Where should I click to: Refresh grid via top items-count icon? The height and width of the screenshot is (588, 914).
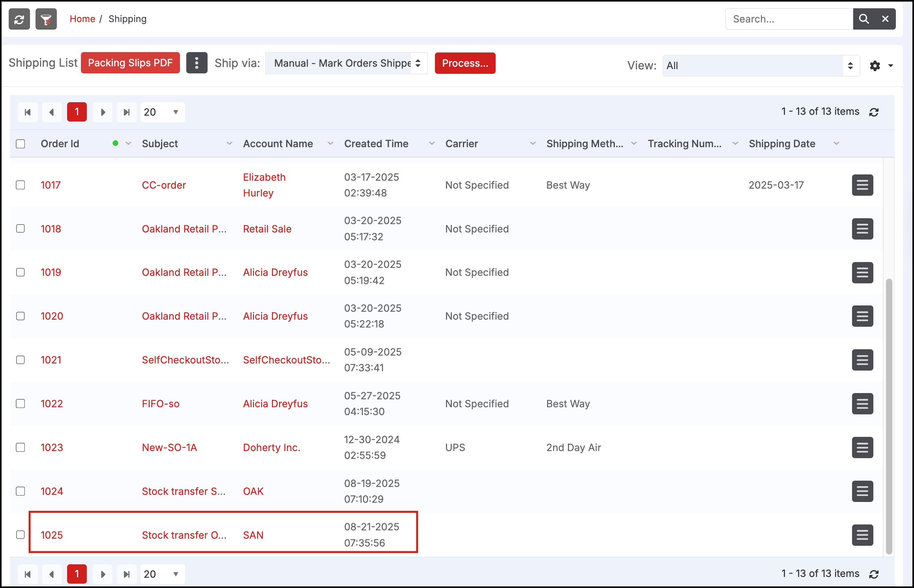pyautogui.click(x=874, y=112)
